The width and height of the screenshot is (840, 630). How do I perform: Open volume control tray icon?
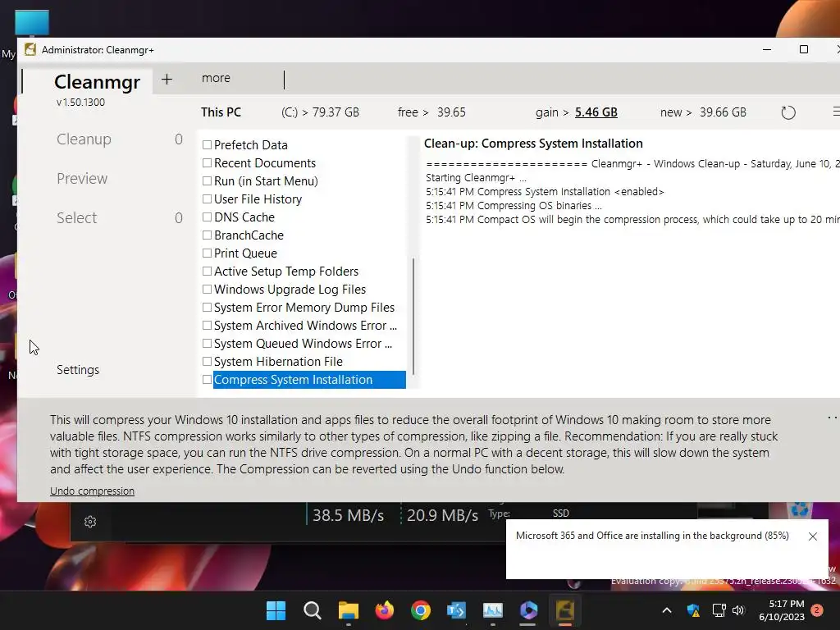click(738, 610)
